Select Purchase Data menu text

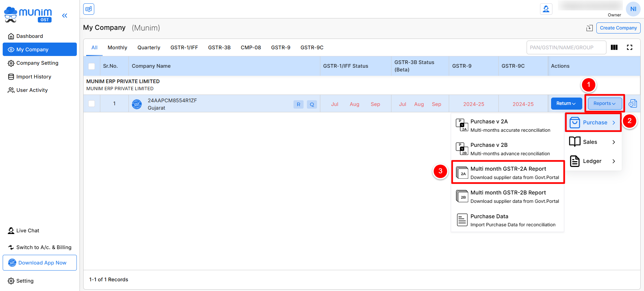[x=489, y=217]
